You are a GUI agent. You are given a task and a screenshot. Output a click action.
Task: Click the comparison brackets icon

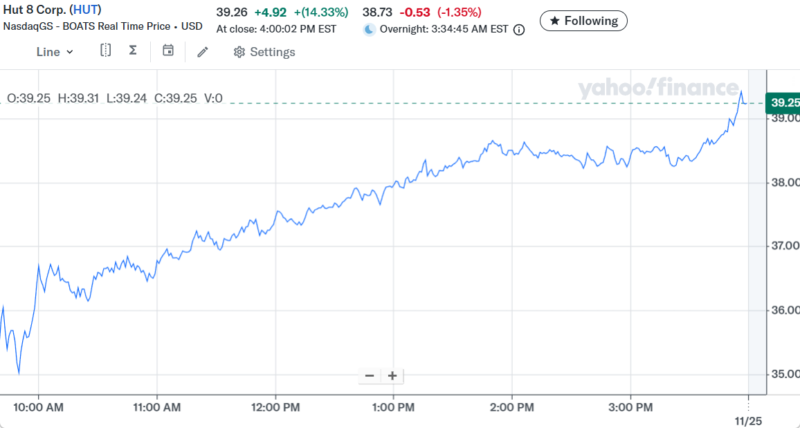[x=106, y=51]
